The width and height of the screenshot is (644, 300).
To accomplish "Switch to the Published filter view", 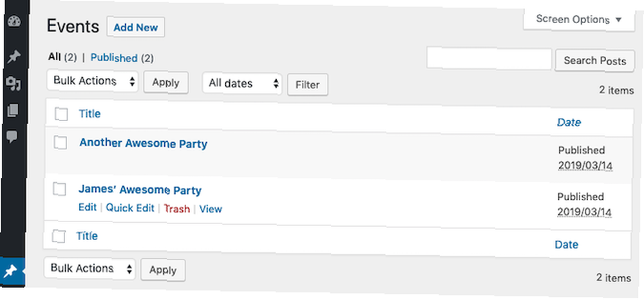I will (x=114, y=58).
